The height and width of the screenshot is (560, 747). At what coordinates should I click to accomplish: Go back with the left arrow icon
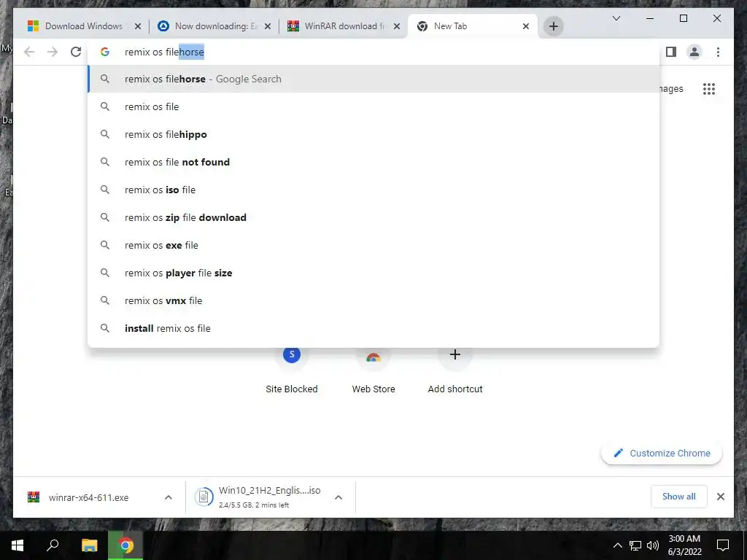tap(29, 52)
